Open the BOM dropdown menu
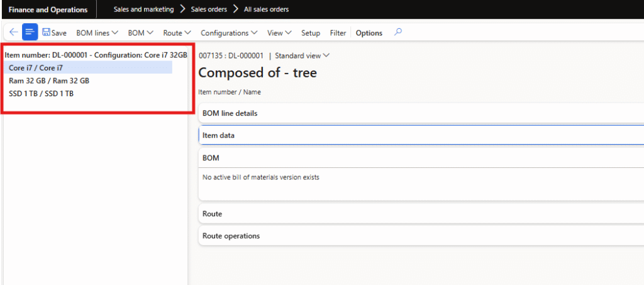Screen dimensions: 644x285 [x=141, y=33]
